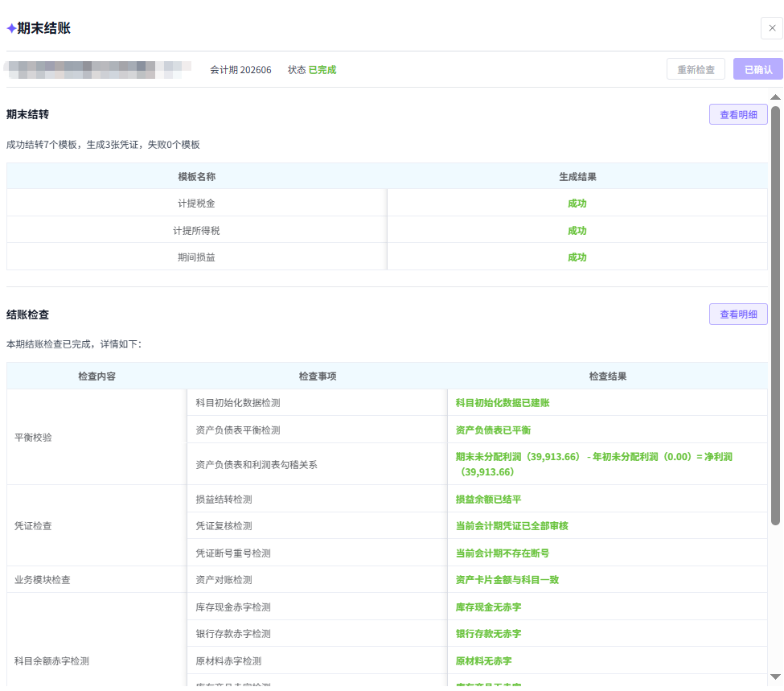
Task: Close the 期末结账 dialog
Action: tap(771, 28)
